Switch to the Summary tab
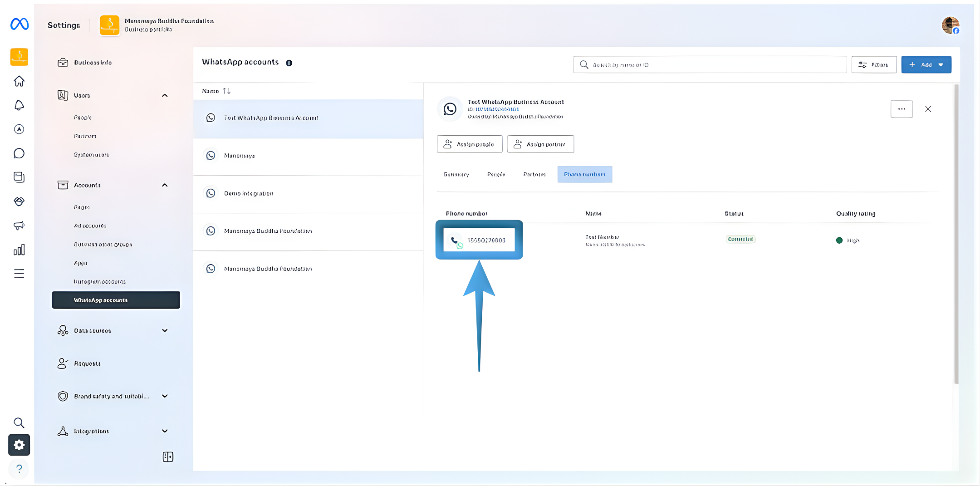The image size is (980, 486). [456, 174]
